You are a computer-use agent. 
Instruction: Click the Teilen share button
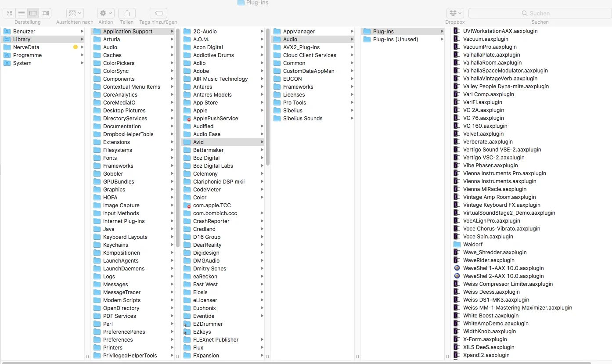(x=127, y=13)
